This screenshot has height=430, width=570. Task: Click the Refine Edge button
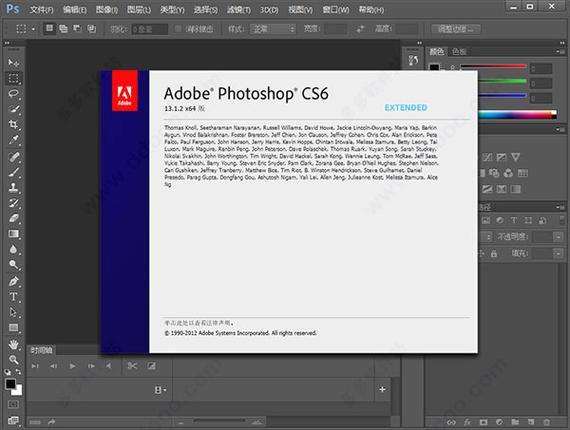point(456,29)
